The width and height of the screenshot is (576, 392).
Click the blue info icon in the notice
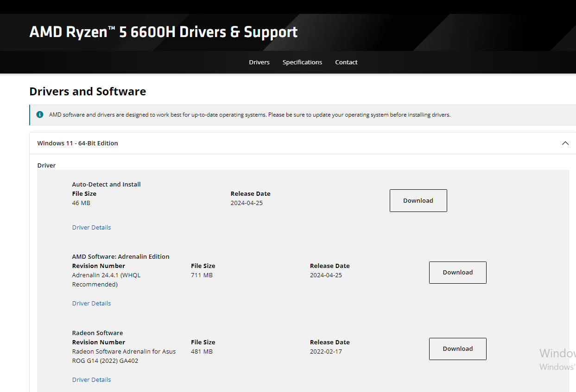[40, 114]
